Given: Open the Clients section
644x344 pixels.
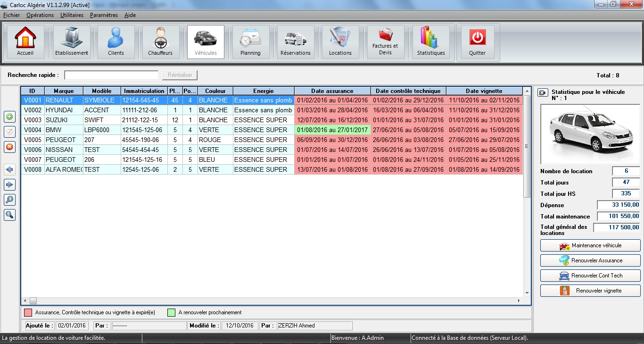Looking at the screenshot, I should pyautogui.click(x=116, y=42).
